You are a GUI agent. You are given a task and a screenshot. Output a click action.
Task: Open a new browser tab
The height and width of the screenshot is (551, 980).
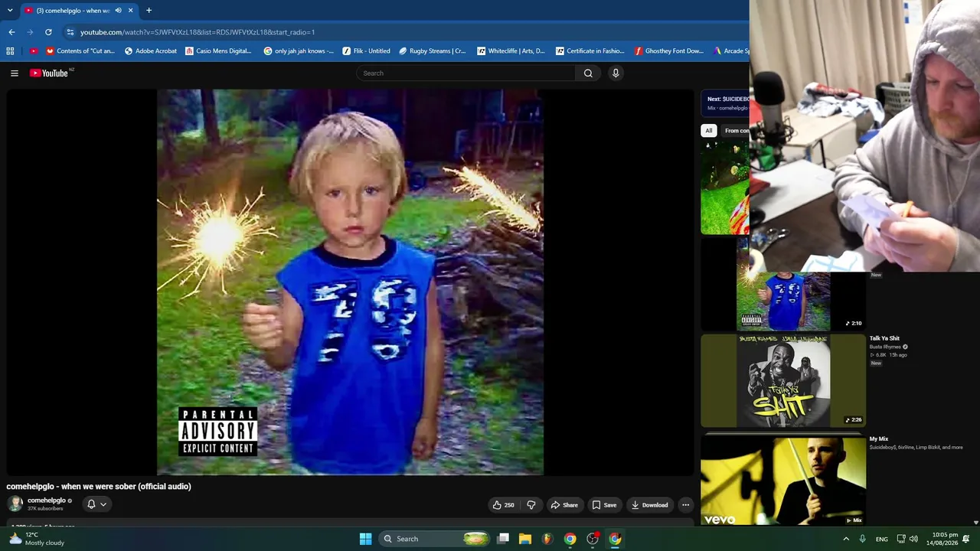149,11
